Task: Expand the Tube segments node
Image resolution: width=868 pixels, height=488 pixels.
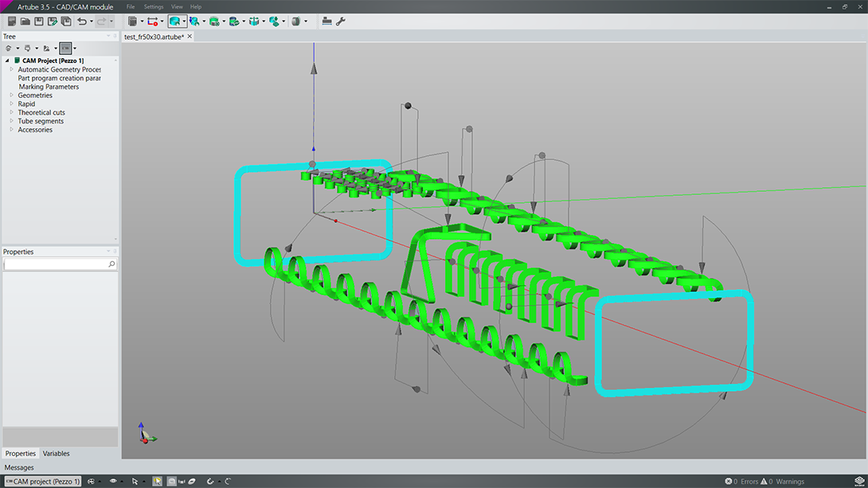Action: (x=13, y=121)
